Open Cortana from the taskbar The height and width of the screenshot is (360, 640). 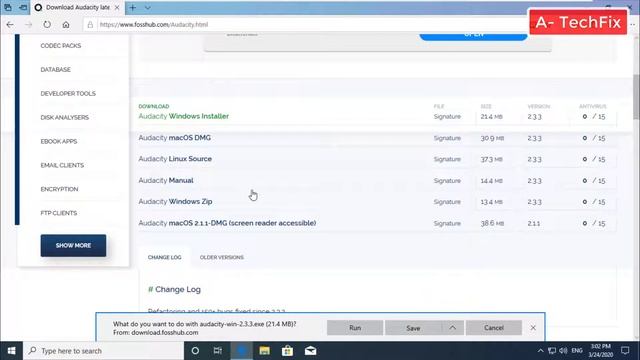click(x=195, y=351)
